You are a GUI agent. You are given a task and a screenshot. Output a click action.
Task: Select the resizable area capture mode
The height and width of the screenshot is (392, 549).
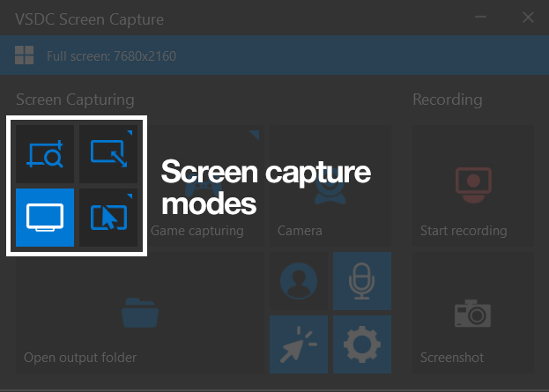click(109, 154)
